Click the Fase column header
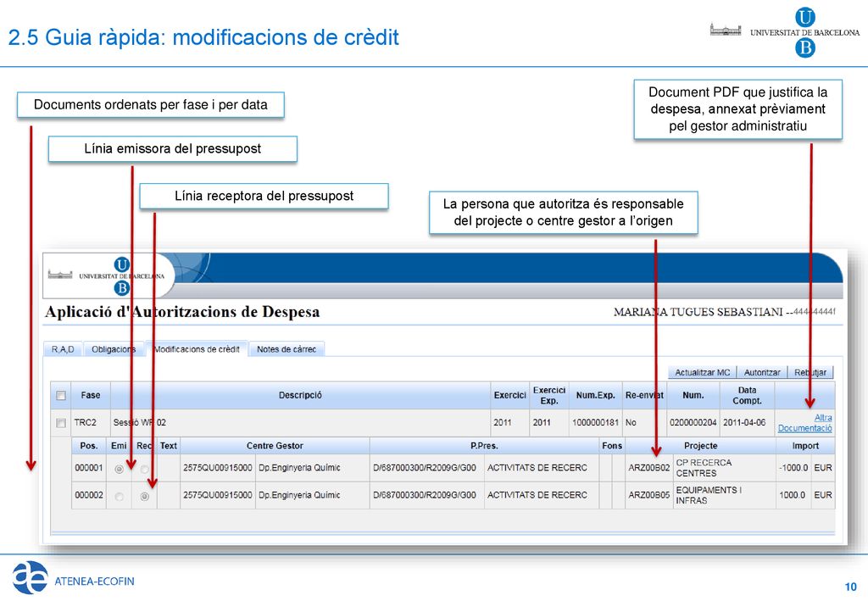Viewport: 868px width, 601px height. tap(90, 395)
